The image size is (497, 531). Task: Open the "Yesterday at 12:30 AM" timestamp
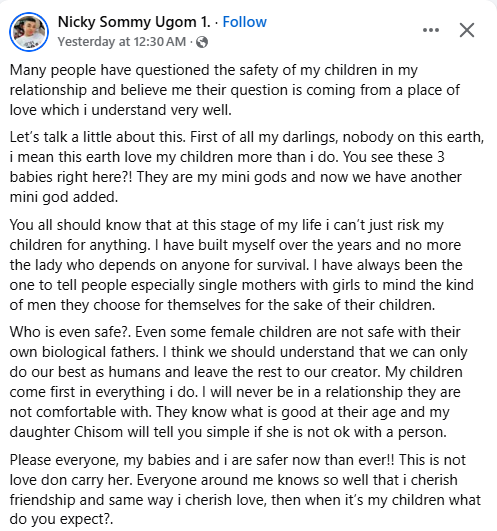[x=122, y=42]
